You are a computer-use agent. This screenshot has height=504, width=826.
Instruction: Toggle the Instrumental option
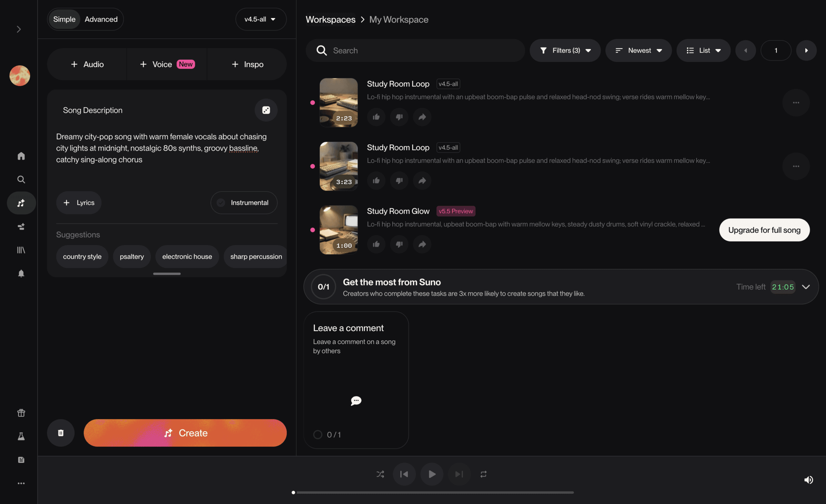[244, 203]
